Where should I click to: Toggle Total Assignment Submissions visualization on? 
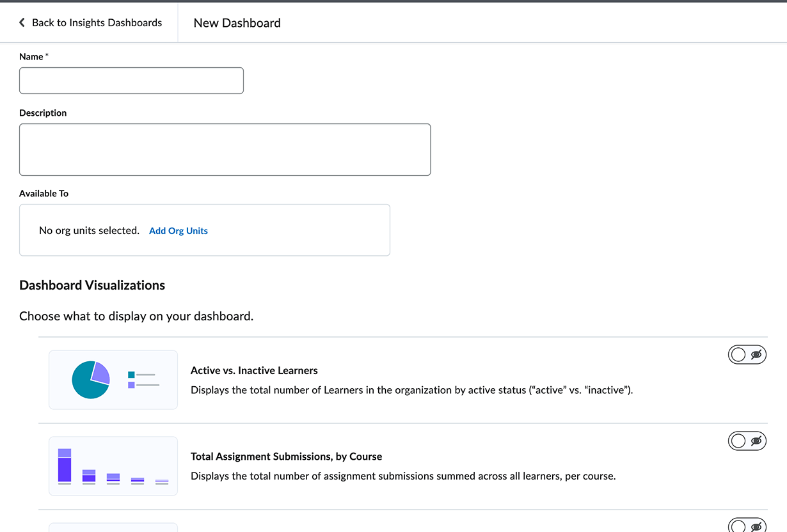coord(747,441)
